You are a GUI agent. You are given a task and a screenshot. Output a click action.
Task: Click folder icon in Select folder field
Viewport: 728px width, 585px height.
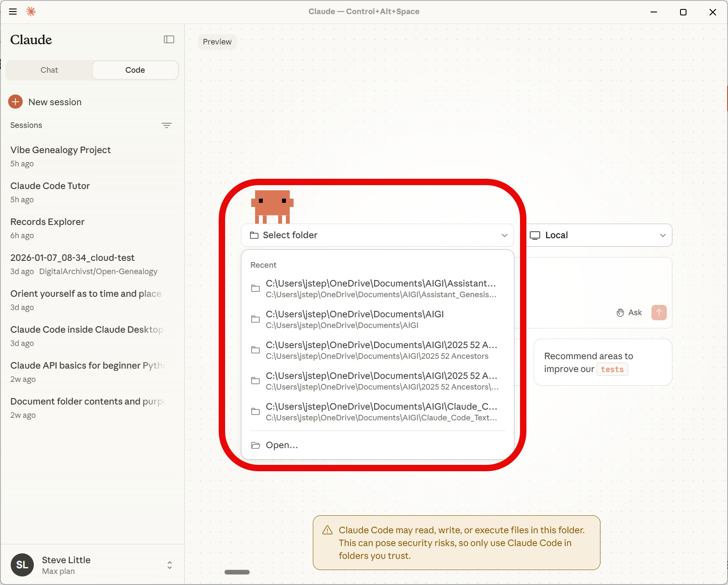tap(254, 235)
